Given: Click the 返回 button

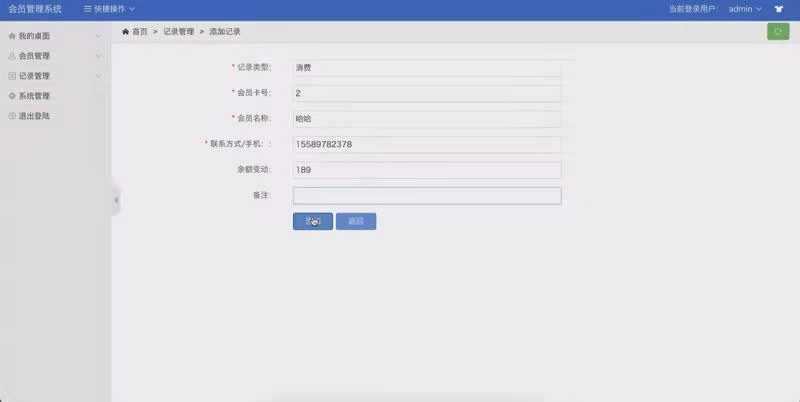Looking at the screenshot, I should pyautogui.click(x=356, y=221).
